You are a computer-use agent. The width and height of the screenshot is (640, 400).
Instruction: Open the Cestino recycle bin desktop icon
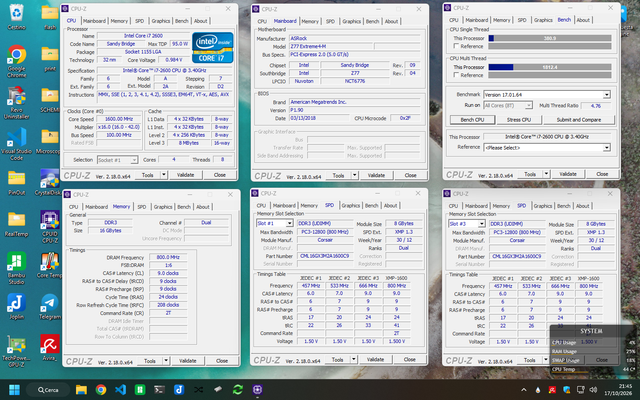point(16,17)
